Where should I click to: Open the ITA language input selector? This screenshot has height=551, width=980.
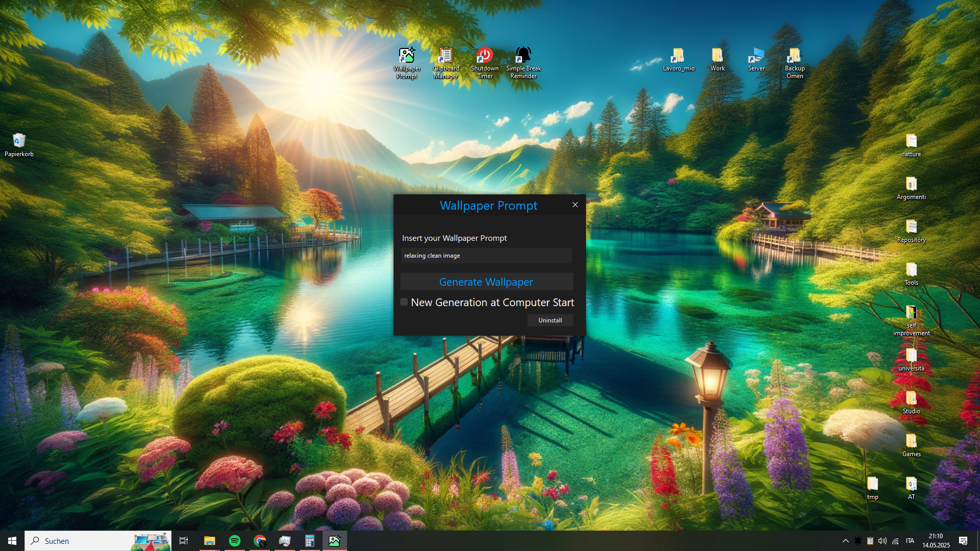tap(910, 541)
